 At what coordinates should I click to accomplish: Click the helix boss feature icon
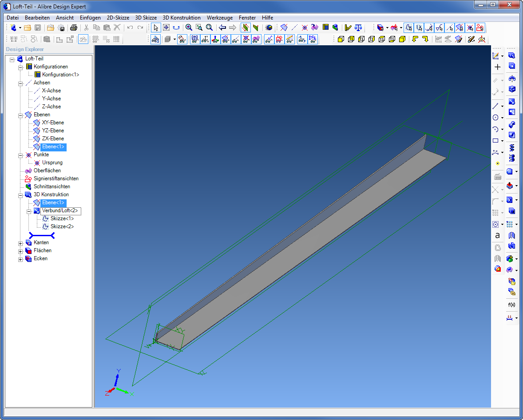(x=511, y=147)
